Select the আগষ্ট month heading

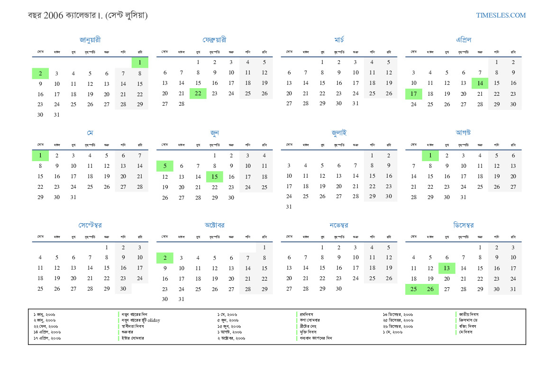(463, 133)
